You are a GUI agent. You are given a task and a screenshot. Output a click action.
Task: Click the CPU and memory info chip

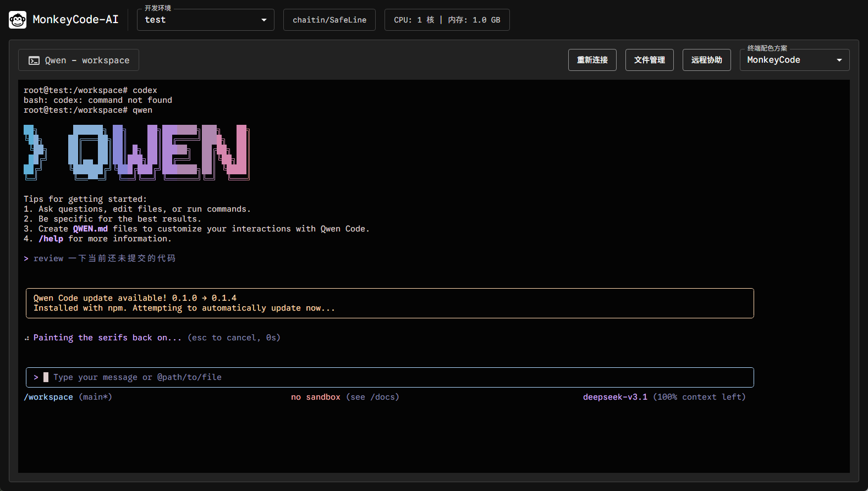[447, 20]
